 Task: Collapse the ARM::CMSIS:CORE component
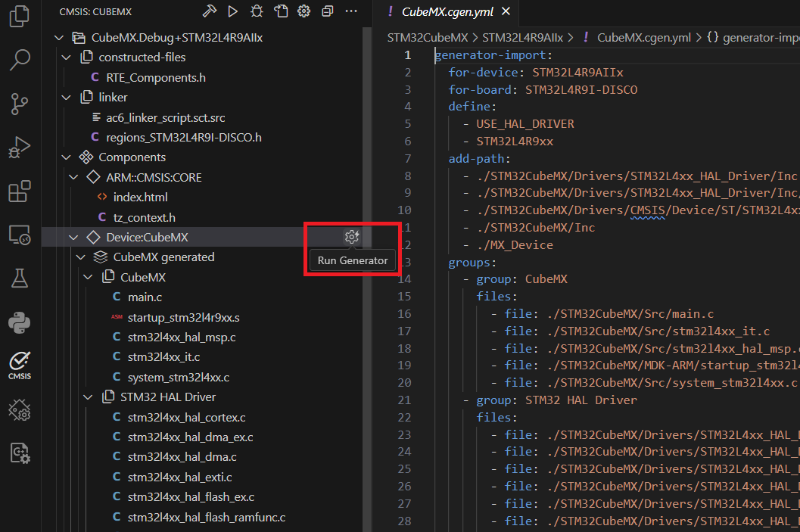click(73, 178)
